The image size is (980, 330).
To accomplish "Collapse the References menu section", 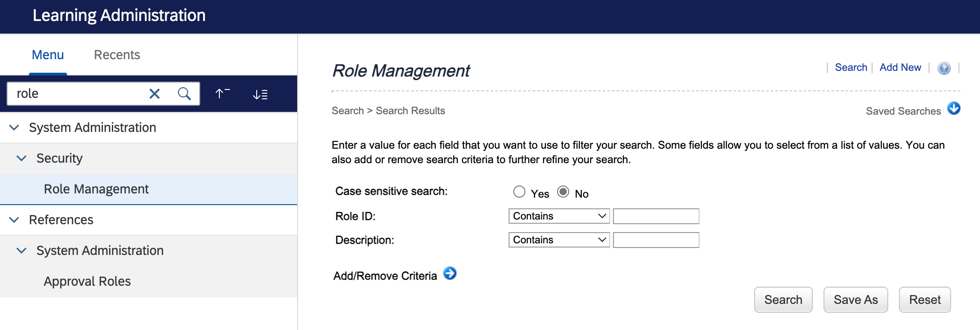I will point(14,220).
